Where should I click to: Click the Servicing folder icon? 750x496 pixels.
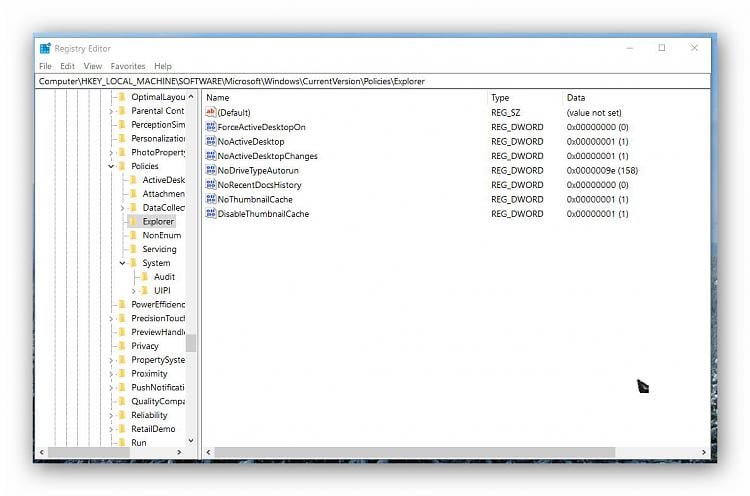[133, 249]
